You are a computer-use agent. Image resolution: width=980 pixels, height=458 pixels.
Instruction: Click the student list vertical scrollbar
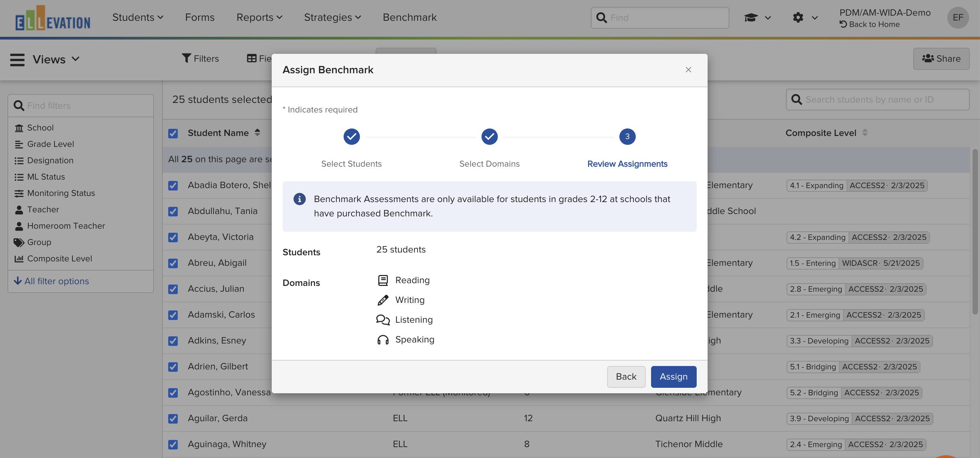click(x=975, y=231)
